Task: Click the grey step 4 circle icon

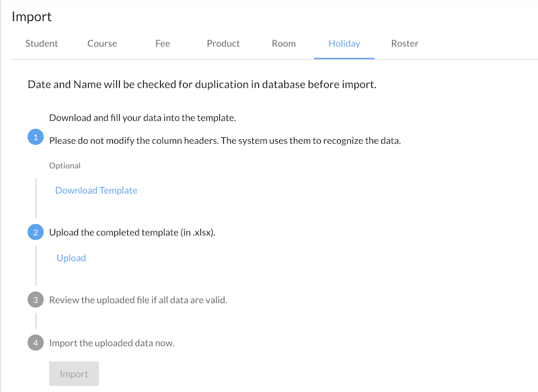Action: tap(36, 343)
